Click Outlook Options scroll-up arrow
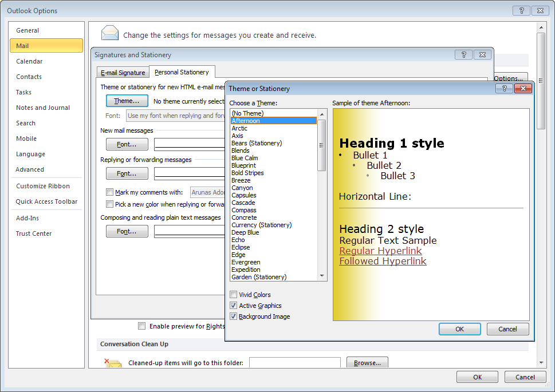This screenshot has width=555, height=392. [x=541, y=27]
